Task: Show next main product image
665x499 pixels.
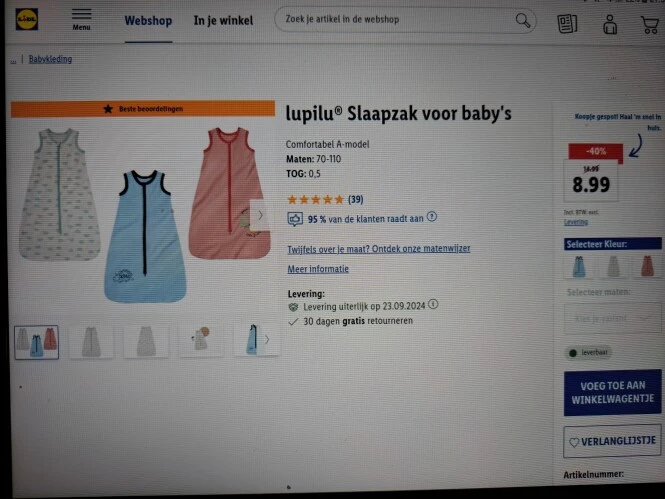Action: (260, 215)
